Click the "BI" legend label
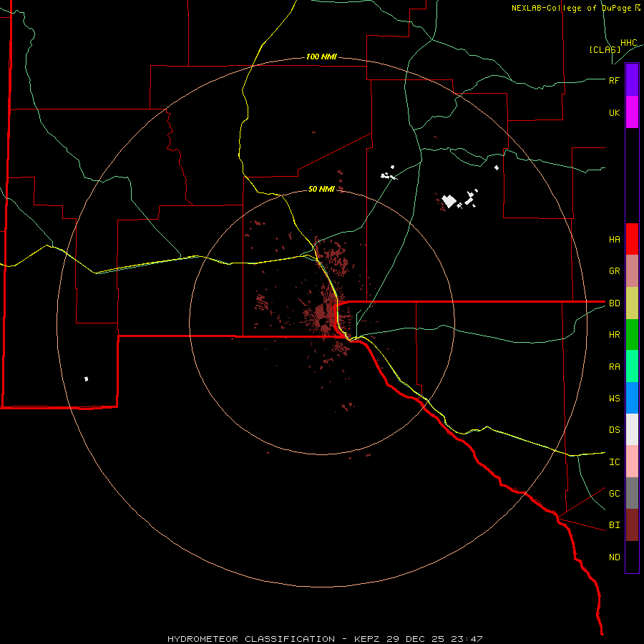644x644 pixels. (x=614, y=525)
